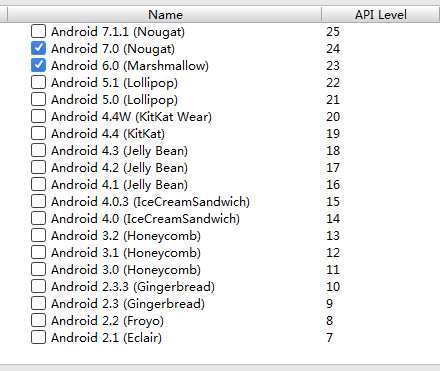The width and height of the screenshot is (440, 371).
Task: Click API level value 8
Action: click(329, 321)
